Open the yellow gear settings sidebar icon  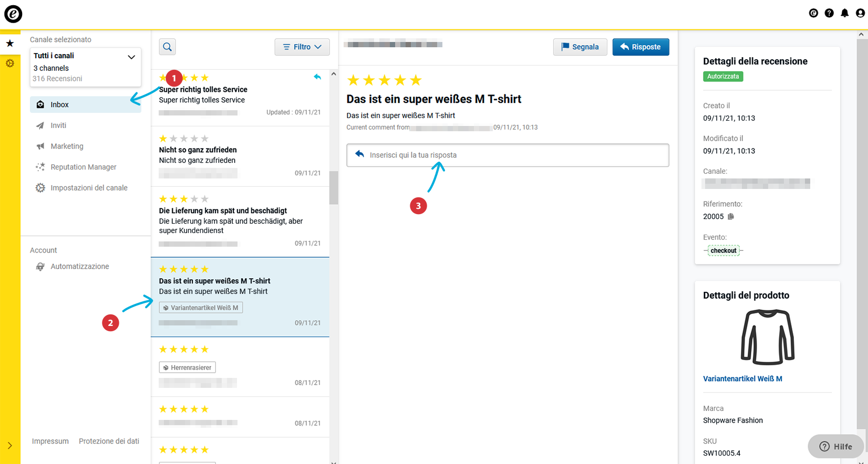[10, 64]
